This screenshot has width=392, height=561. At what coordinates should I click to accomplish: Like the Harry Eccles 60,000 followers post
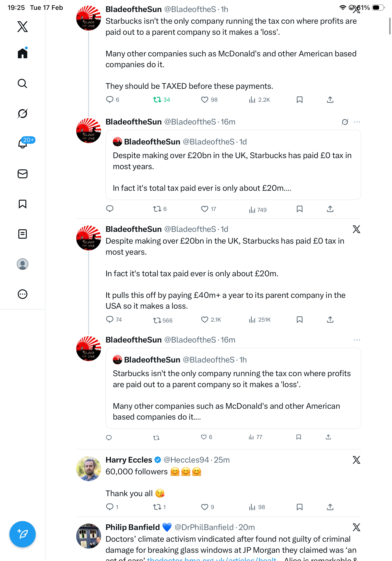point(204,507)
